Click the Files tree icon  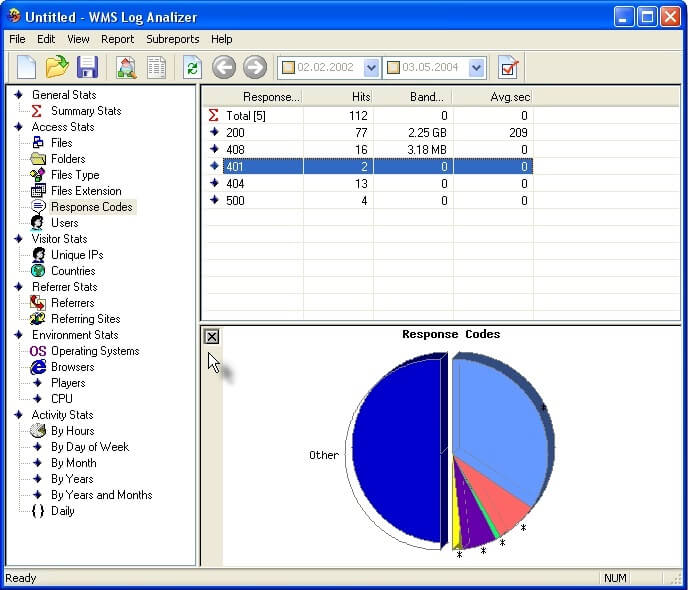[38, 143]
